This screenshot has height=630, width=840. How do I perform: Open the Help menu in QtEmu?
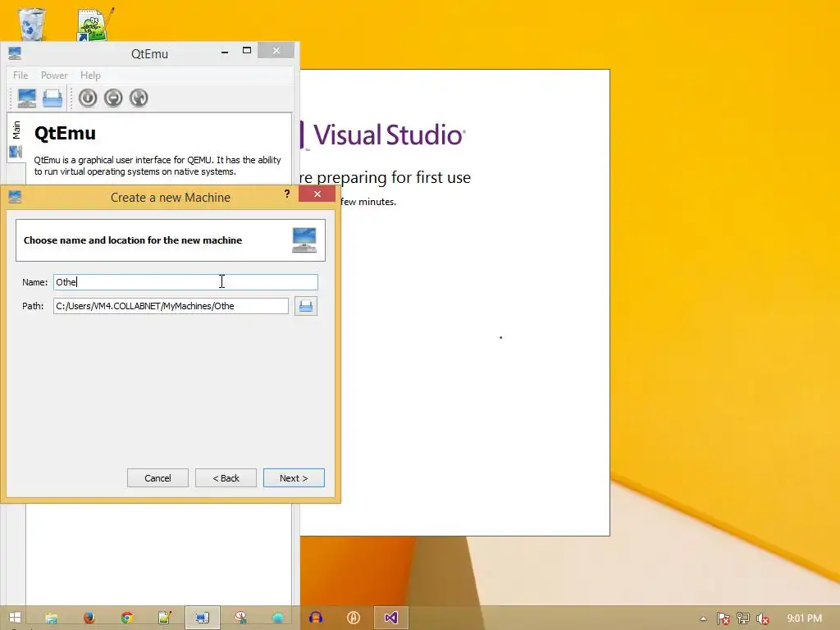pos(90,75)
